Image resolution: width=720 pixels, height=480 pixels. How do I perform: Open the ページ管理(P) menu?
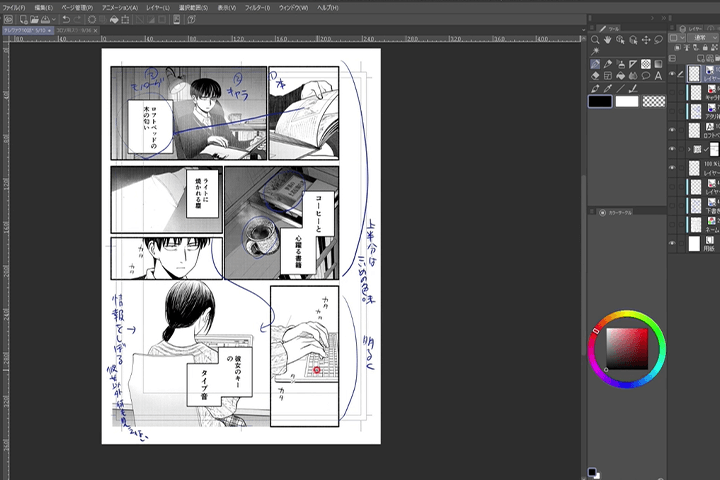(78, 8)
